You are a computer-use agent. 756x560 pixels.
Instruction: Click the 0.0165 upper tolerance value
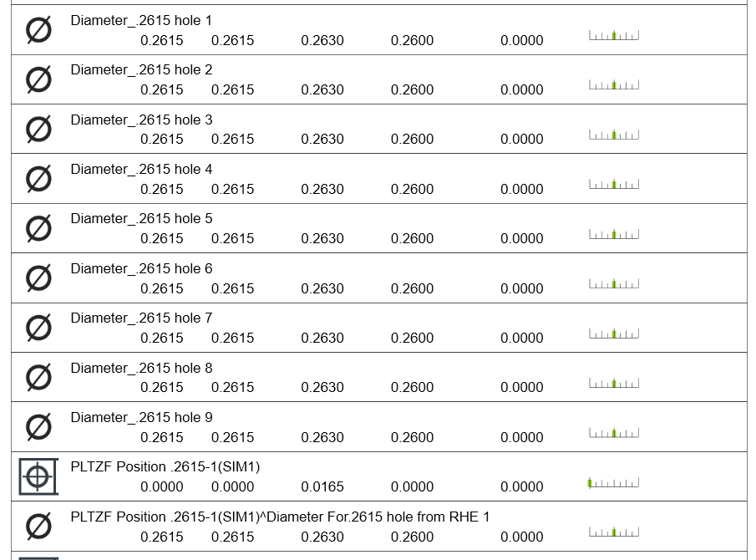[322, 486]
